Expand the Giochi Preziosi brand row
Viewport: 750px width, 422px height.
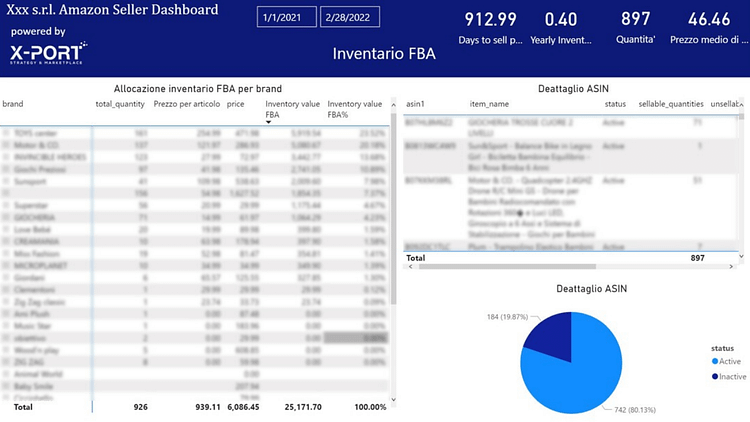[6, 169]
